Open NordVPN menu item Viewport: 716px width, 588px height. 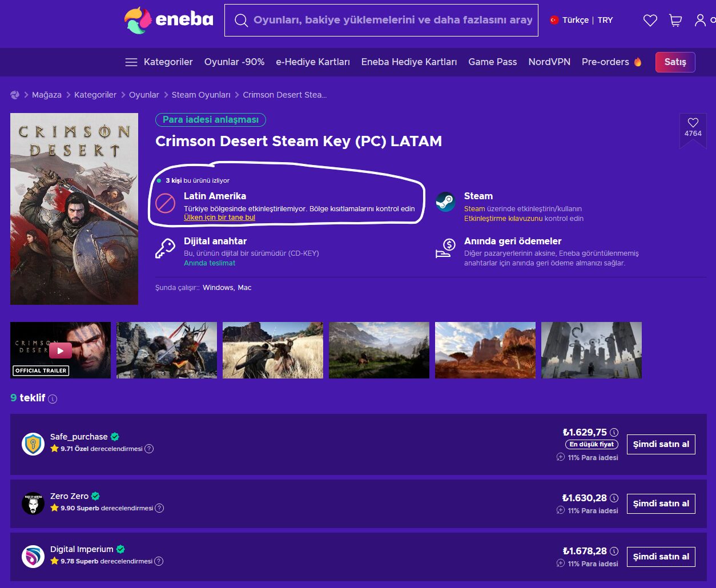pos(549,62)
